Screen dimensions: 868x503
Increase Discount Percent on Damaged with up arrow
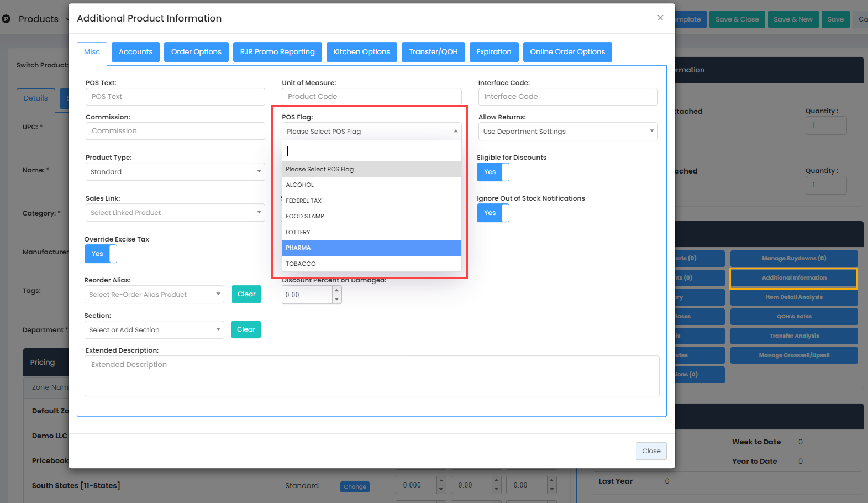click(336, 290)
